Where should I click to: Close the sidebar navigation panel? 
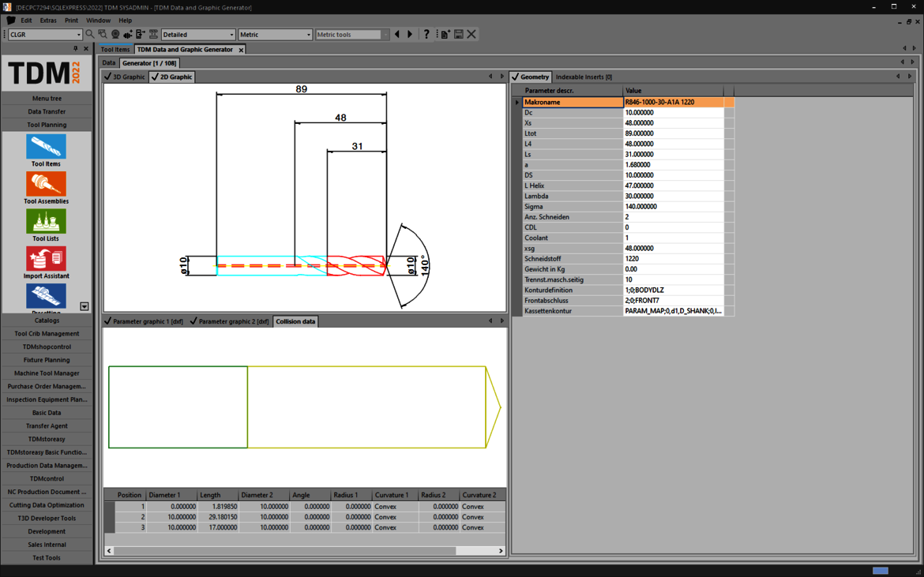(86, 49)
